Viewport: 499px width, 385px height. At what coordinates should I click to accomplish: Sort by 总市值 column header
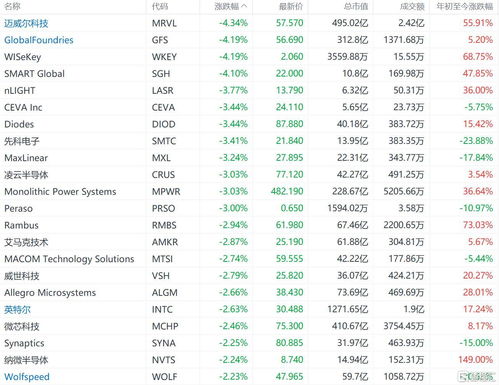click(x=356, y=6)
